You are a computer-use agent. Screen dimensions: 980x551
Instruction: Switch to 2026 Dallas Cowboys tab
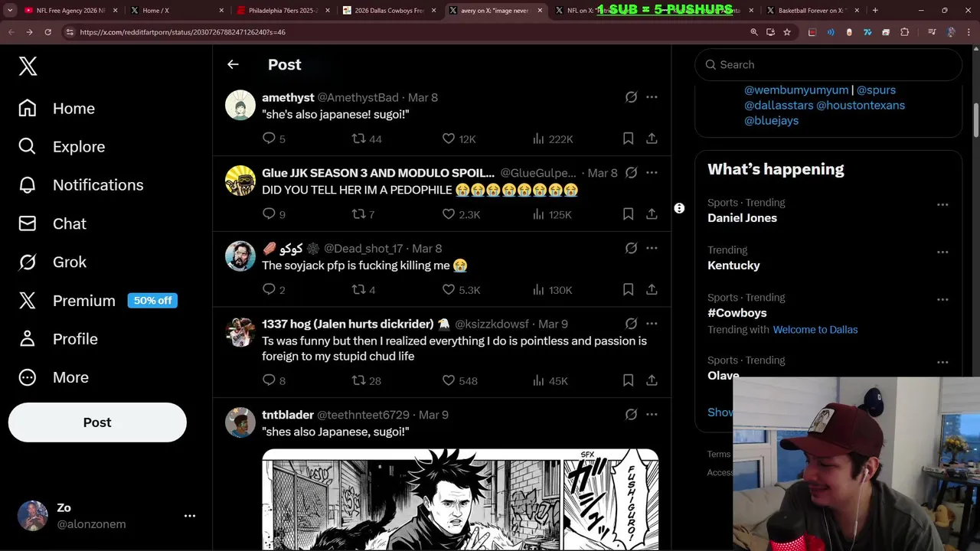point(387,11)
